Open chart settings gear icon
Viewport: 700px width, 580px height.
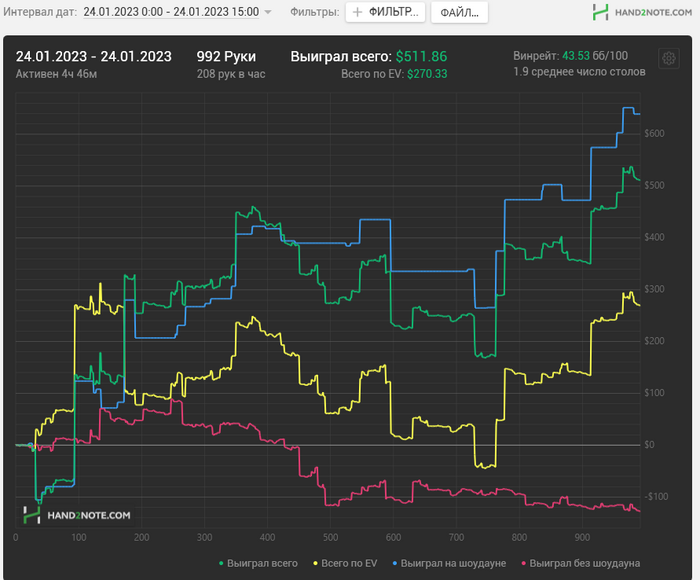668,58
